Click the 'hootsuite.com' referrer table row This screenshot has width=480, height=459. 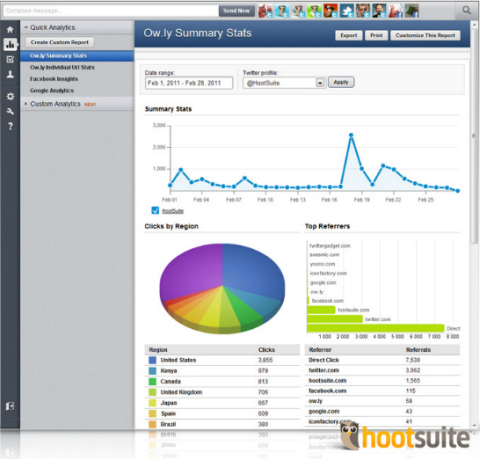point(382,381)
